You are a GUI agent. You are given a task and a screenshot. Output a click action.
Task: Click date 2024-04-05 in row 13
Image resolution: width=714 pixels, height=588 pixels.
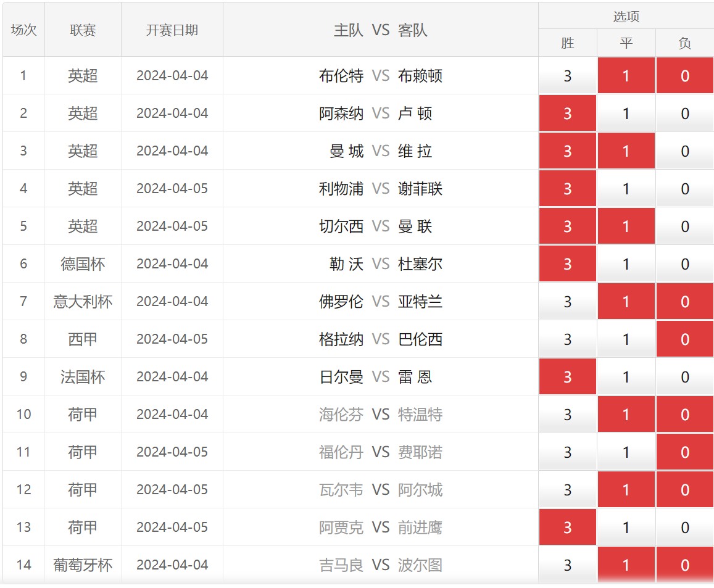click(x=172, y=527)
